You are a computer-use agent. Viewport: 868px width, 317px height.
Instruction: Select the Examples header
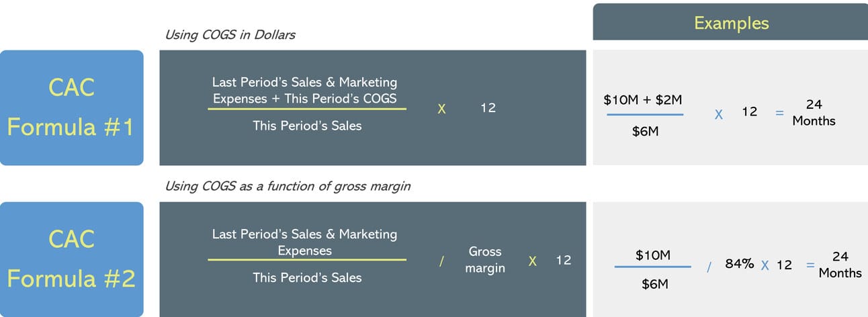(x=730, y=23)
